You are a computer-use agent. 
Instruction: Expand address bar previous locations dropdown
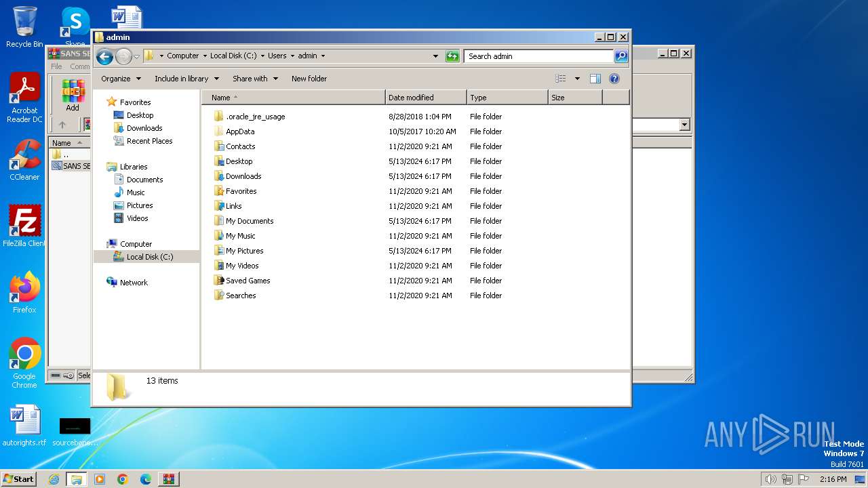click(x=435, y=56)
